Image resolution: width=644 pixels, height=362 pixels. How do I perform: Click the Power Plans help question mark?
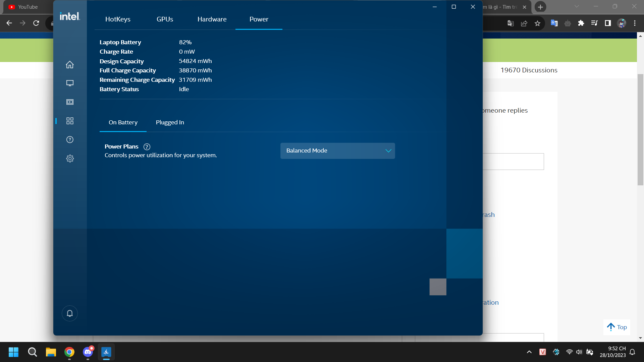tap(147, 147)
